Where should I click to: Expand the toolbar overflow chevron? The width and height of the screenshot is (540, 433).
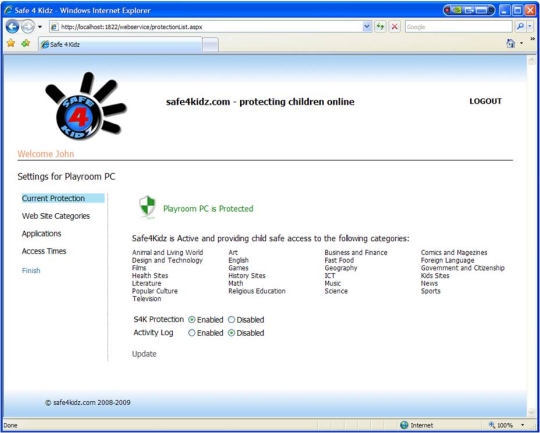pyautogui.click(x=532, y=39)
